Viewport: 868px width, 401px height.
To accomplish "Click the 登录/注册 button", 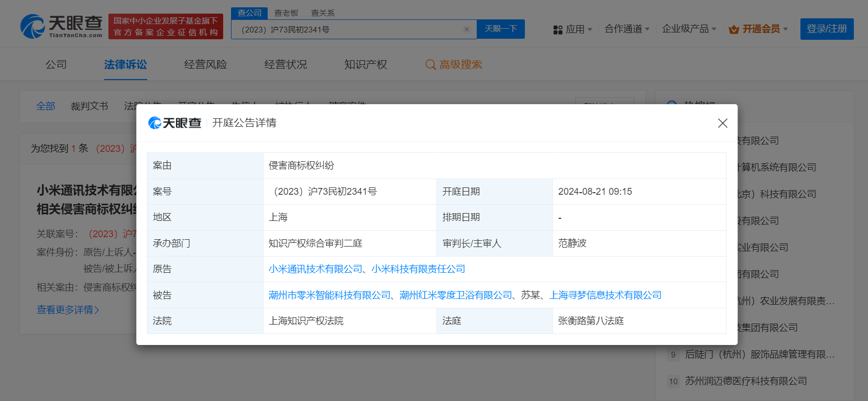I will (827, 29).
